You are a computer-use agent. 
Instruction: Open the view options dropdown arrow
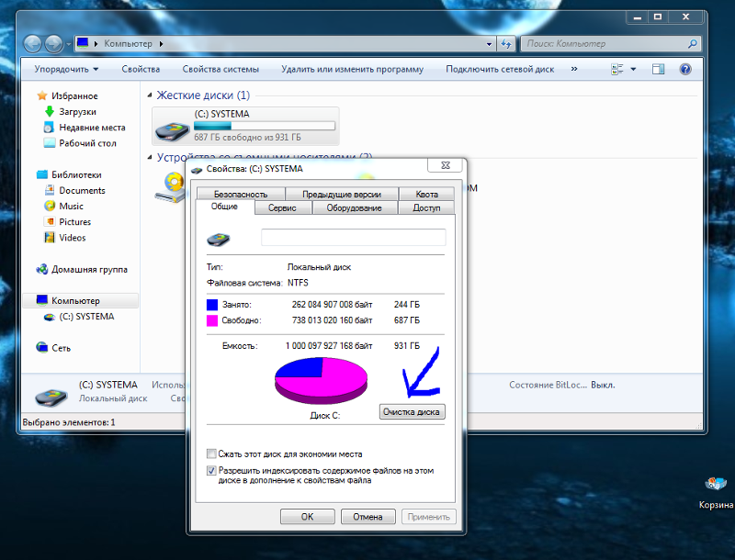tap(633, 69)
